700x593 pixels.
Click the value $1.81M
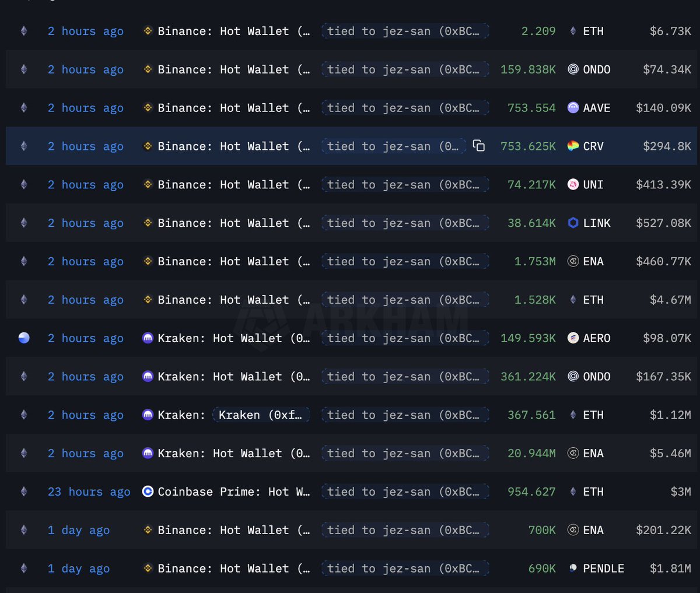coord(671,569)
